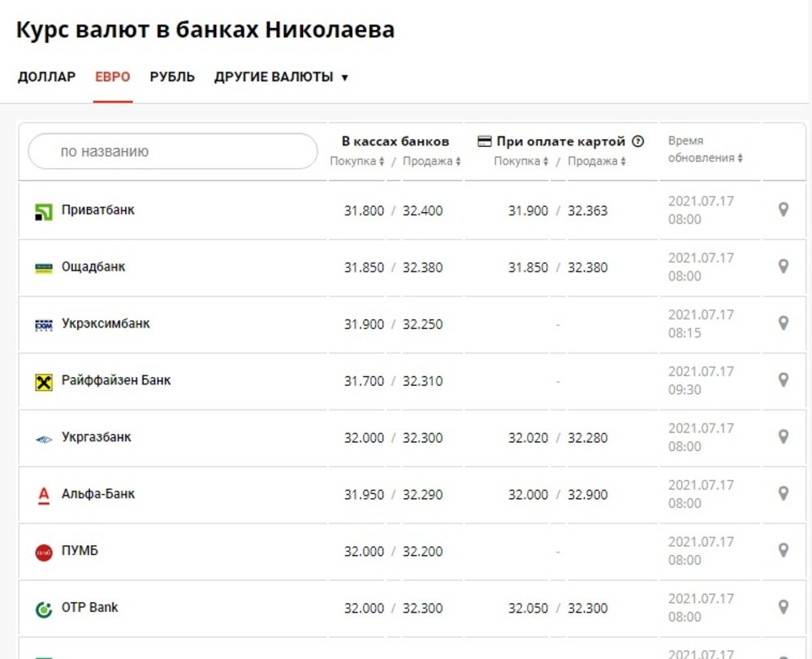Open the Укрэксимбанк bank link
The width and height of the screenshot is (812, 659).
coord(106,323)
